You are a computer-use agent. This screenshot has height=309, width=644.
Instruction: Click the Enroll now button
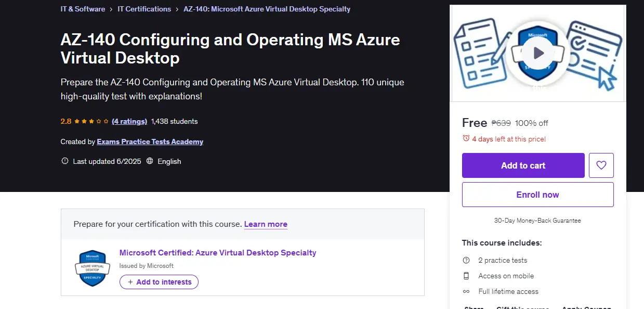coord(538,195)
